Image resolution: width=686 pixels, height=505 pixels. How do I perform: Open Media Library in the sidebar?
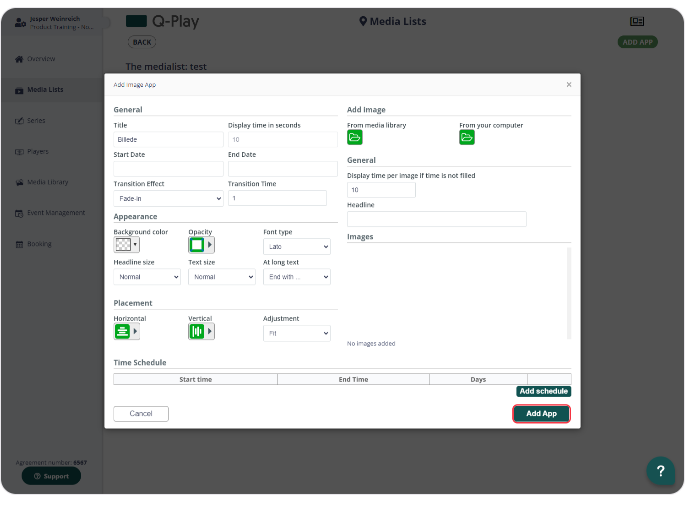point(48,182)
